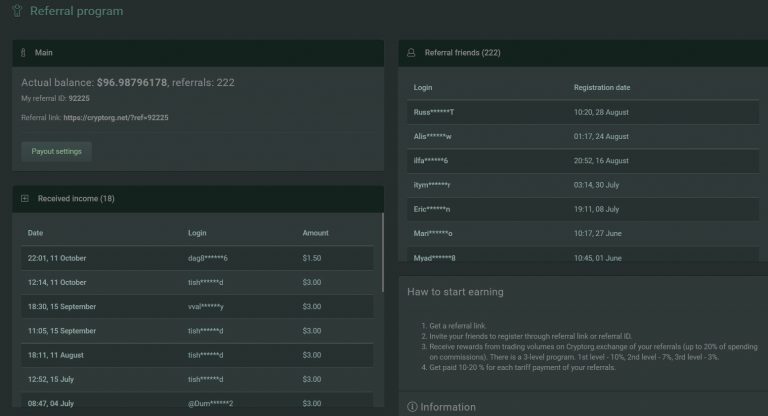
Task: Click referral friend ilfa******6
Action: 431,161
